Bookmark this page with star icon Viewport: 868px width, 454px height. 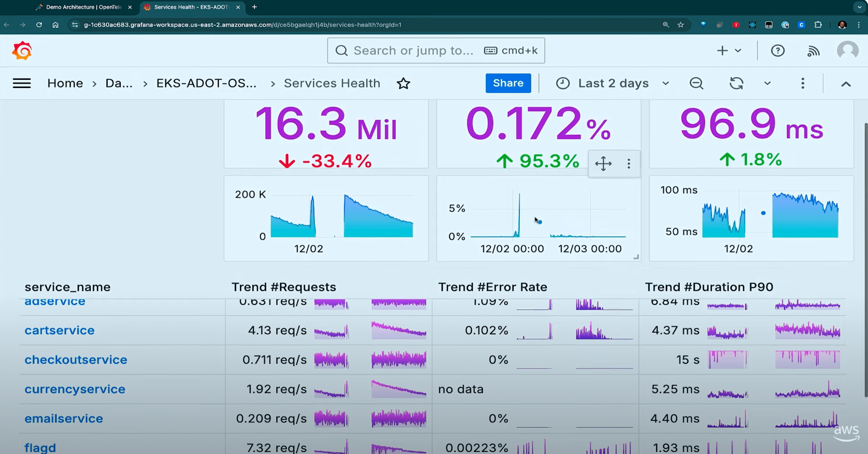click(x=681, y=25)
